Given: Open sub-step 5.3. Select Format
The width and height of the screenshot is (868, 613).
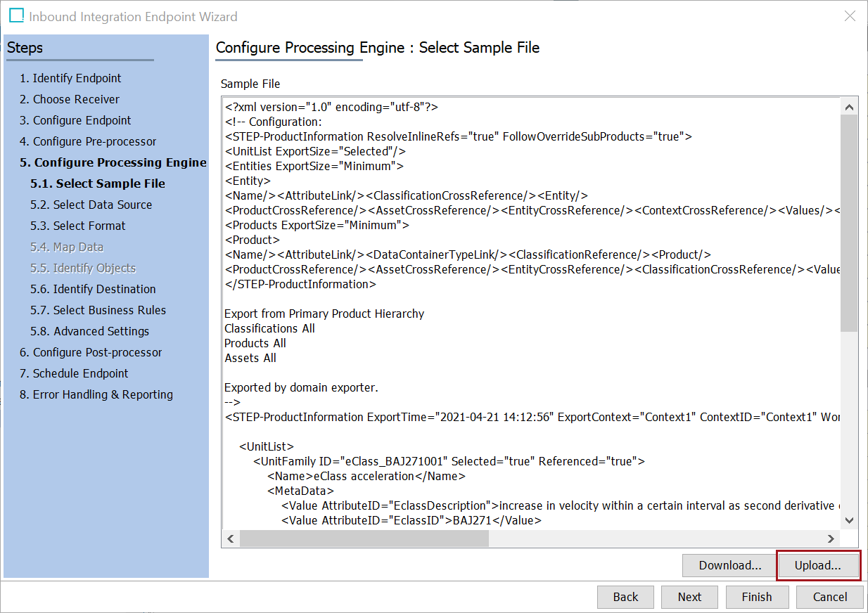Looking at the screenshot, I should point(78,226).
